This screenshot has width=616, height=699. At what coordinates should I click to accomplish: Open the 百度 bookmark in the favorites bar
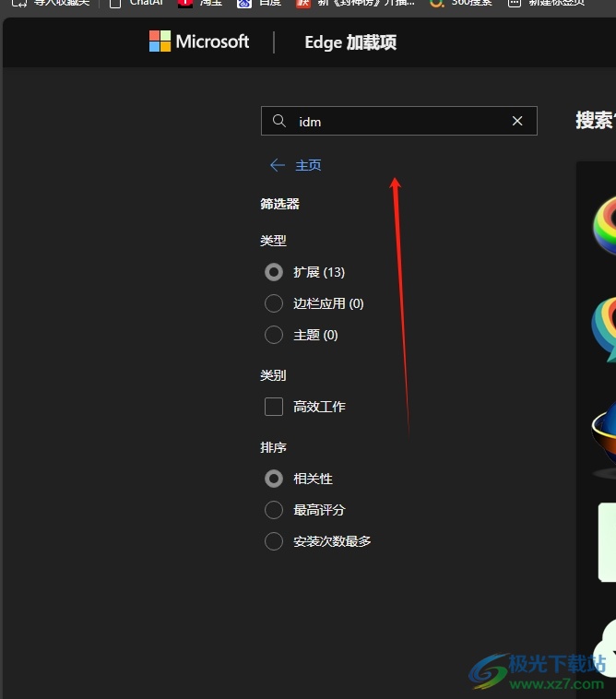coord(259,3)
